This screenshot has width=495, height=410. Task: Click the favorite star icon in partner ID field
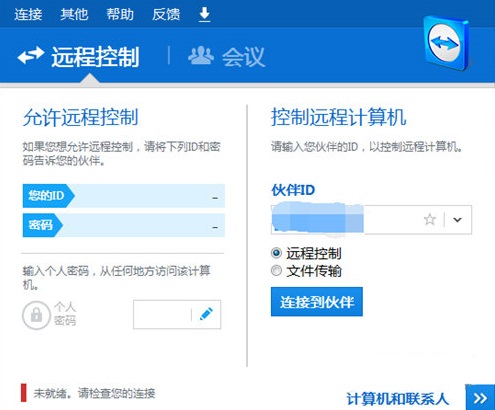pos(430,220)
